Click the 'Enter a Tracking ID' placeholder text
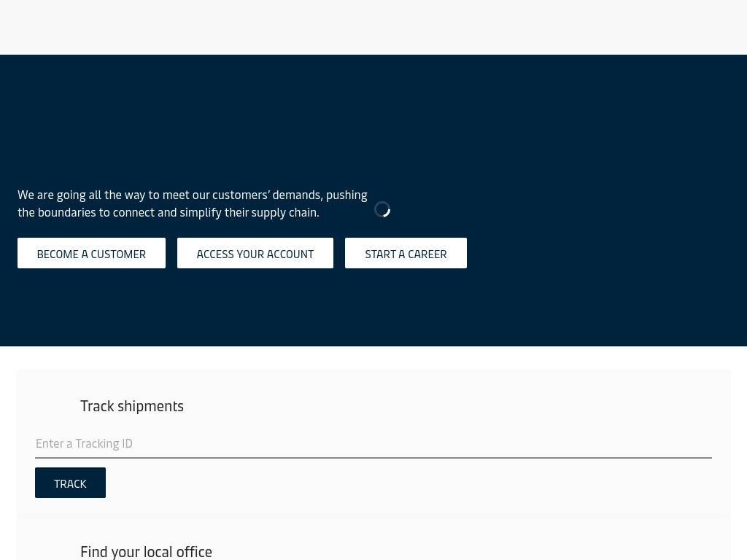The width and height of the screenshot is (747, 560). (84, 443)
